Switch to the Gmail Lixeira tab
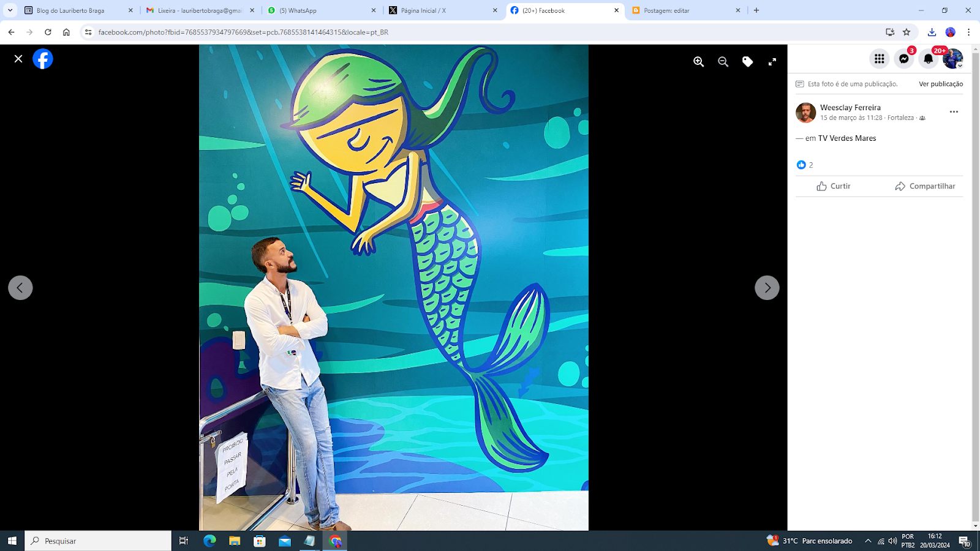The width and height of the screenshot is (980, 551). pyautogui.click(x=200, y=10)
